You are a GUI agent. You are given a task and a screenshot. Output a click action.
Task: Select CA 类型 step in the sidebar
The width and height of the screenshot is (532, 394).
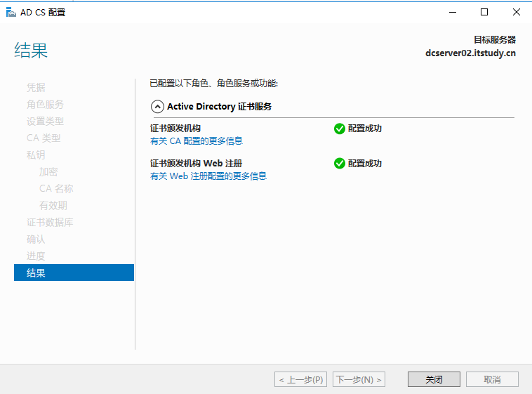coord(44,138)
